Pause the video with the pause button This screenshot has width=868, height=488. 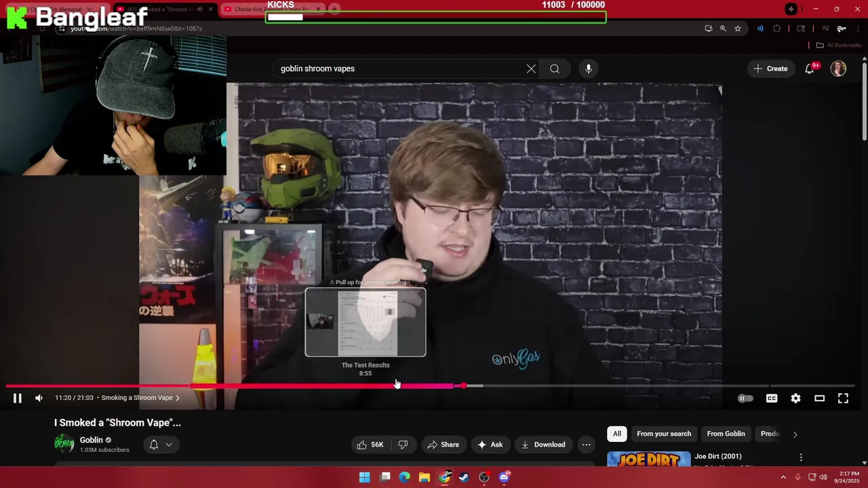point(18,399)
